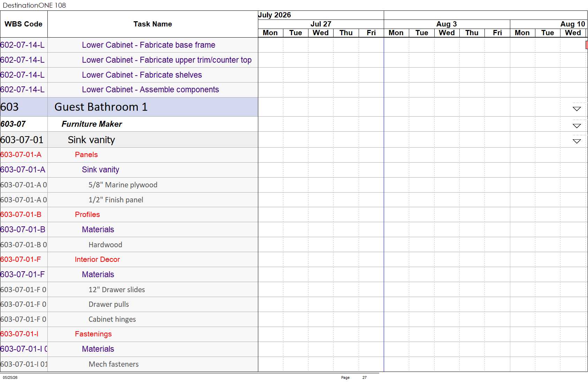
Task: Click the page number 27 in the footer
Action: pyautogui.click(x=364, y=377)
